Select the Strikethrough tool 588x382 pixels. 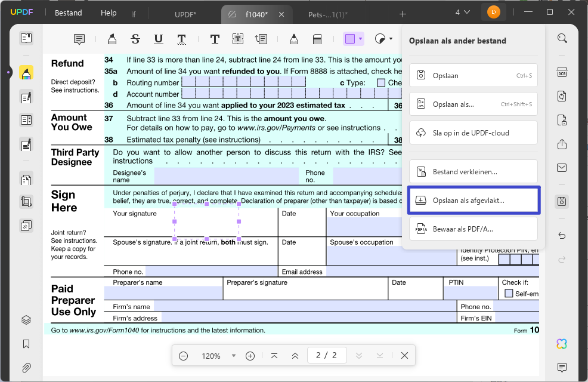pos(135,39)
